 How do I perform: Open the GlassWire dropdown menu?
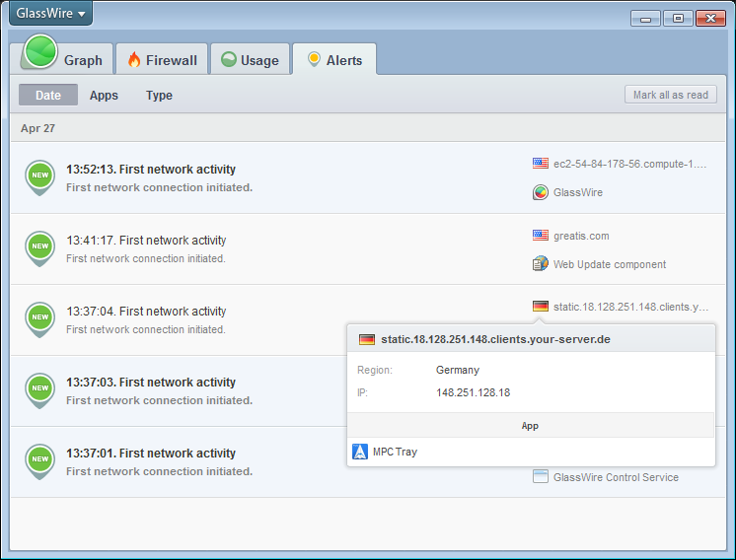(50, 13)
